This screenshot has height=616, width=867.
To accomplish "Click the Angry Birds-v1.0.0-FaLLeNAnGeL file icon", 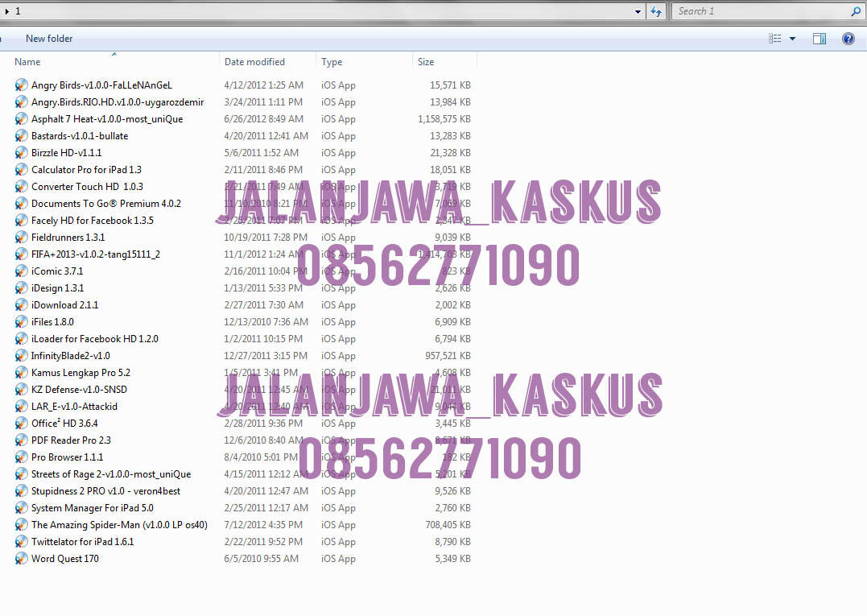I will (x=21, y=85).
